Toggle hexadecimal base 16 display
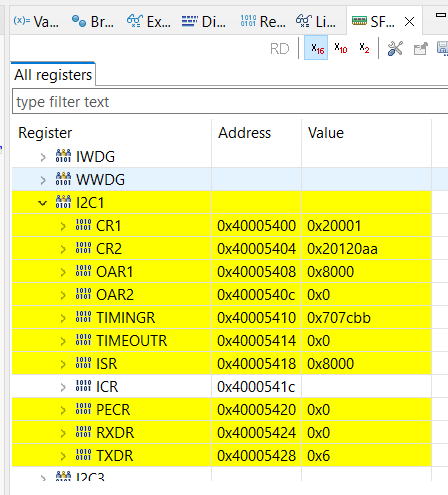448x495 pixels. pos(316,49)
